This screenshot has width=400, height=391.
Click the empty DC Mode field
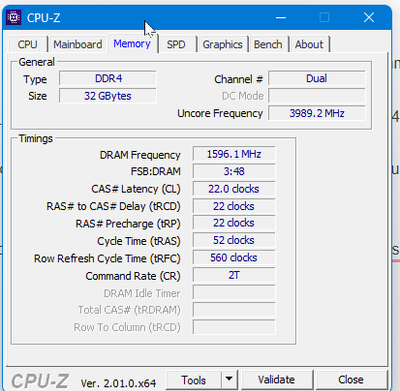coord(317,96)
